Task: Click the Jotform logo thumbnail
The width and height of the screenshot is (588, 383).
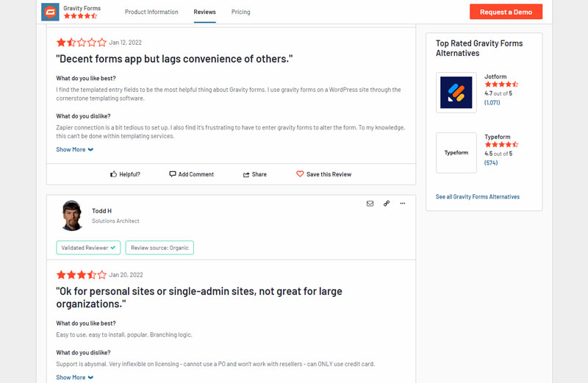Action: (x=456, y=93)
